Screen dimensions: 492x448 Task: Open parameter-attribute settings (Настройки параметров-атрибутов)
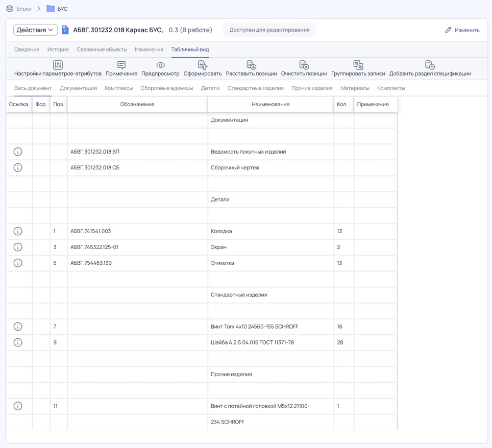(x=58, y=68)
